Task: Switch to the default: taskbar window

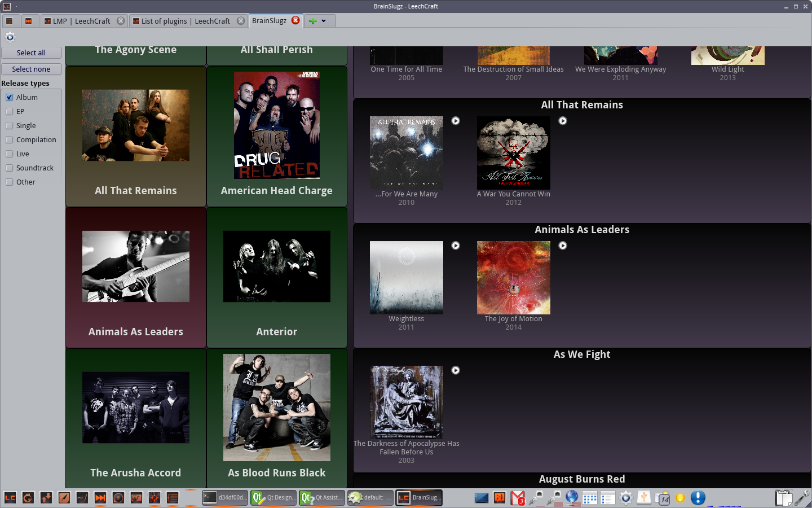Action: pyautogui.click(x=370, y=497)
